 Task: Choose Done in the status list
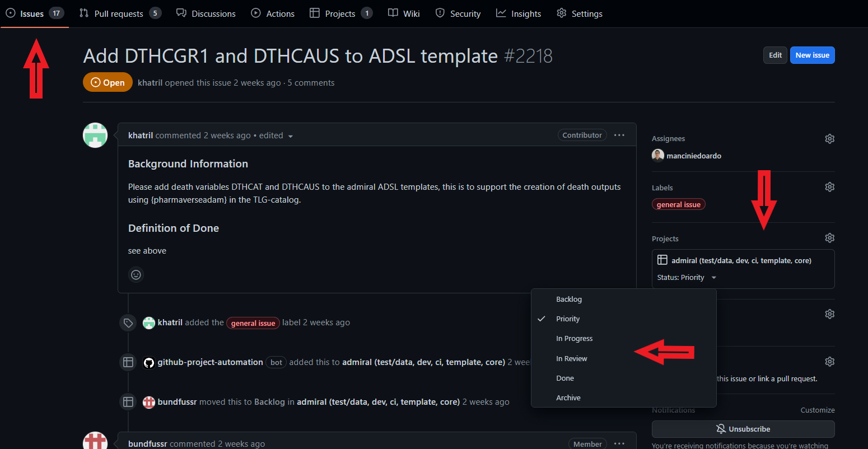pos(564,378)
